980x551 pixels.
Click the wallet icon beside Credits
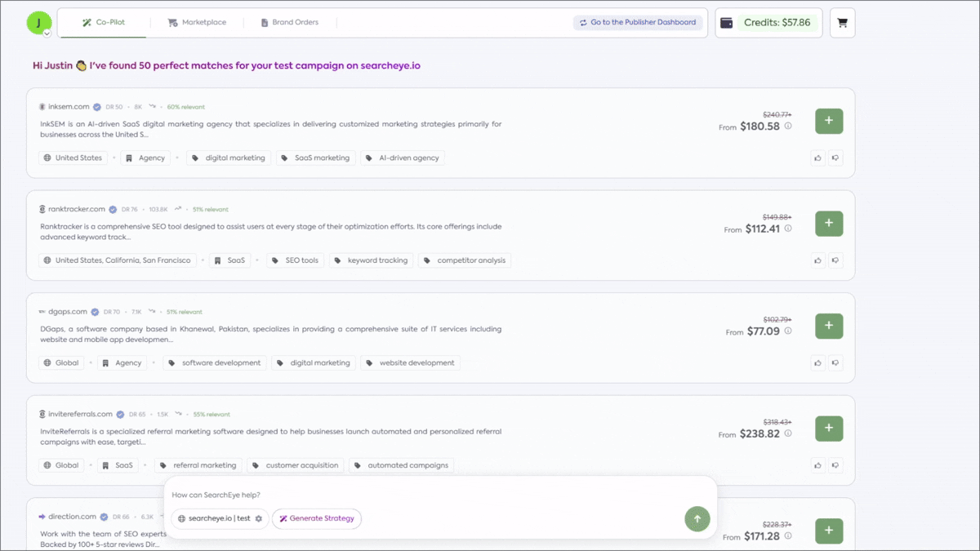[x=726, y=23]
